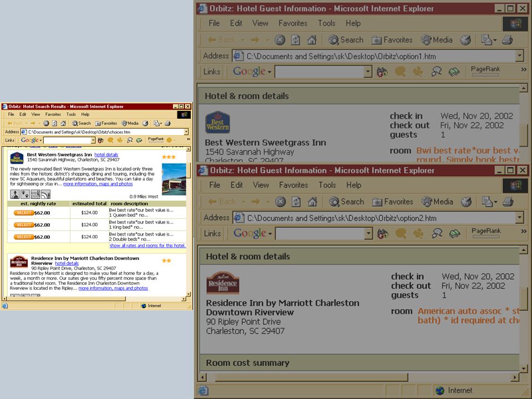Click Refresh icon in Hotel Search Results window
This screenshot has width=532, height=399.
[x=54, y=123]
